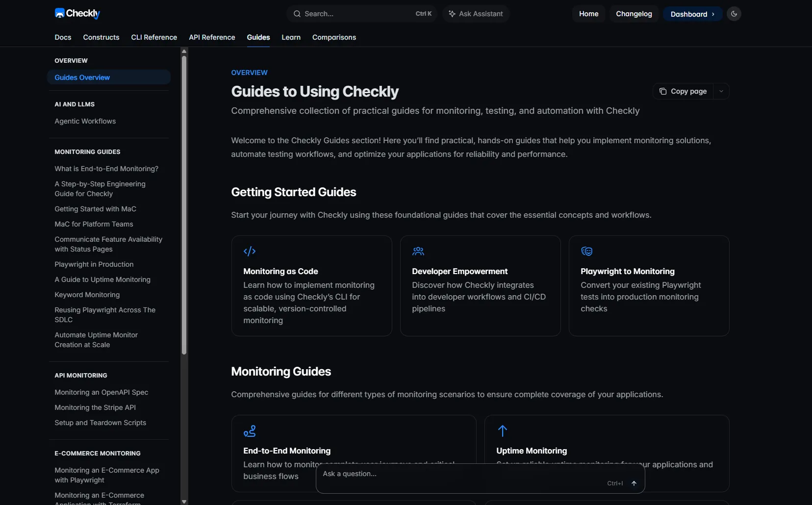
Task: Open What is End-to-End Monitoring? link
Action: click(x=106, y=169)
